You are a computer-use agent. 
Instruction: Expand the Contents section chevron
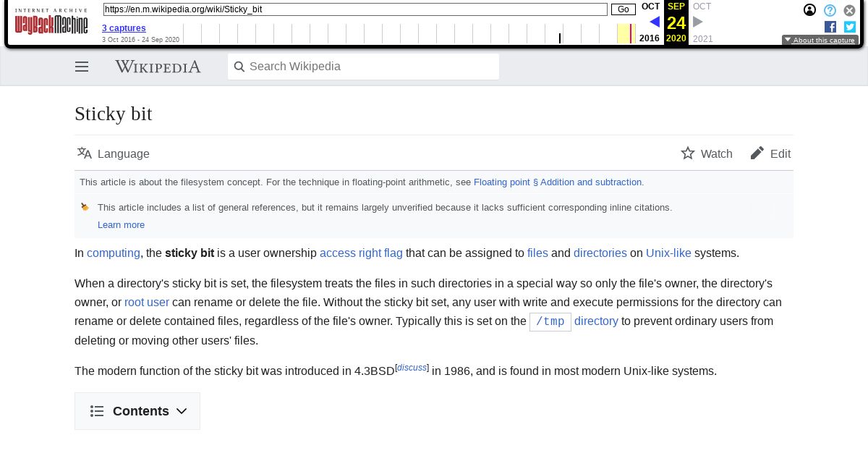coord(182,411)
